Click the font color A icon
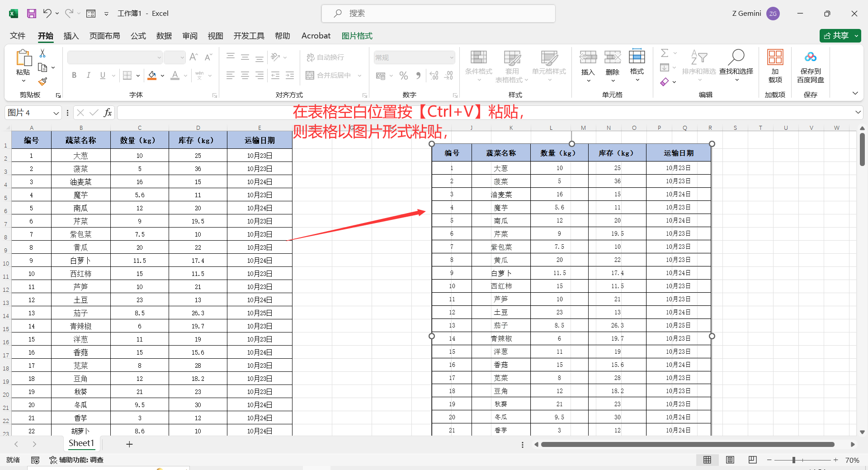This screenshot has height=470, width=868. pos(175,76)
